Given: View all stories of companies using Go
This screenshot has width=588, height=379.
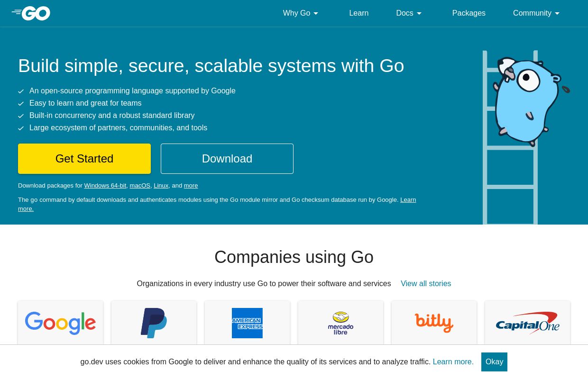Looking at the screenshot, I should (x=426, y=283).
